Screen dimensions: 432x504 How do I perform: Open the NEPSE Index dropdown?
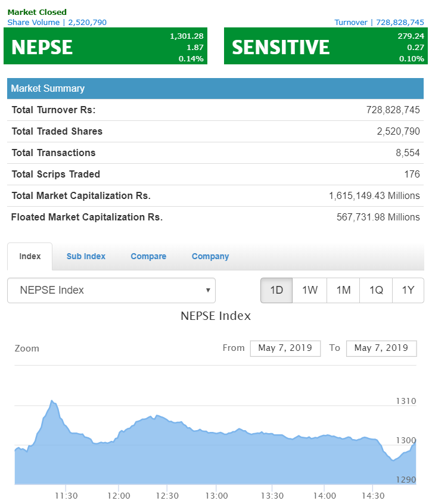111,290
